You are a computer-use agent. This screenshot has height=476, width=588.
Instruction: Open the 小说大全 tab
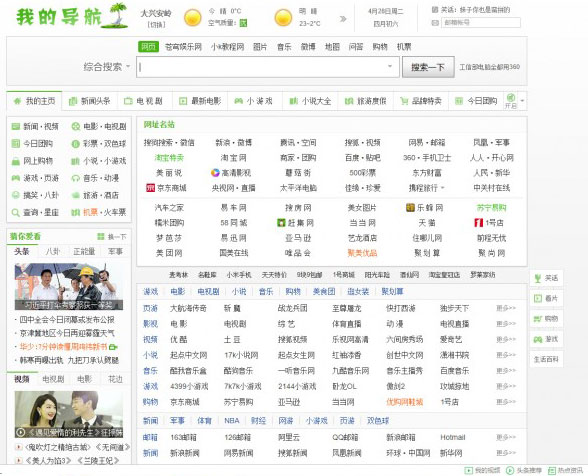310,101
